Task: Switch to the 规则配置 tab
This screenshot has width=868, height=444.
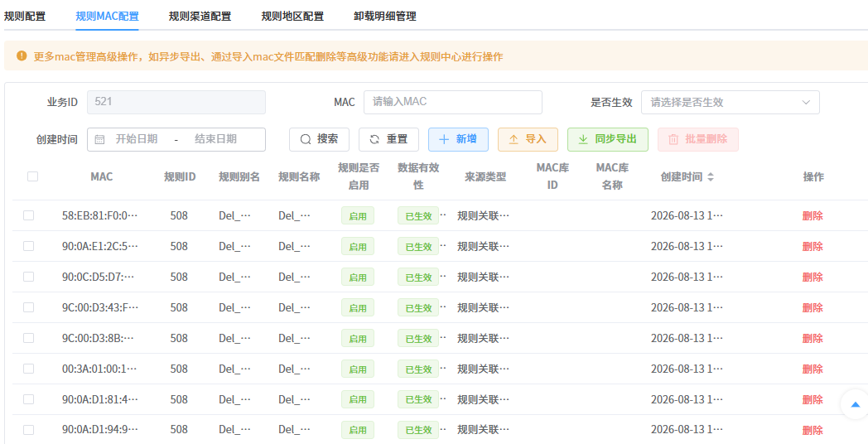Action: pos(25,16)
